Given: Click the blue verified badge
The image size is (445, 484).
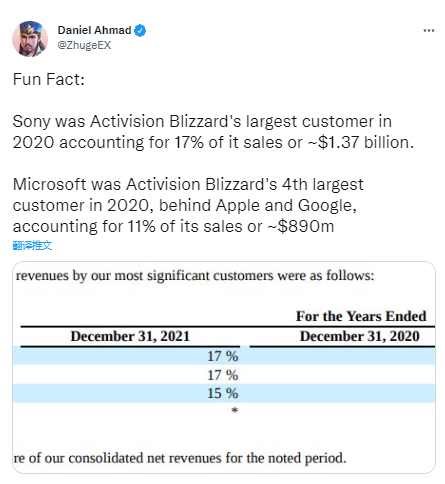Looking at the screenshot, I should tap(140, 31).
